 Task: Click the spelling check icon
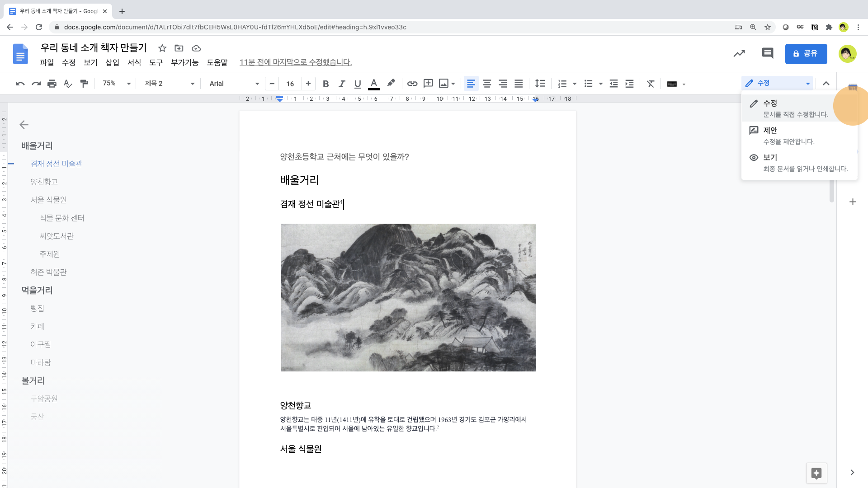coord(68,84)
